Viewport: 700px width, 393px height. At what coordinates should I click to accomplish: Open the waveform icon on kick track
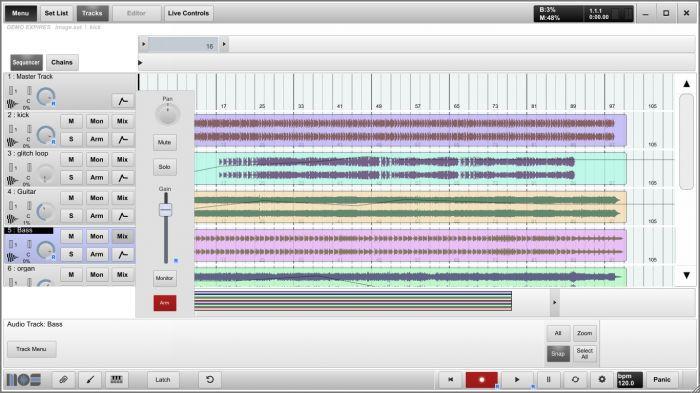[12, 142]
